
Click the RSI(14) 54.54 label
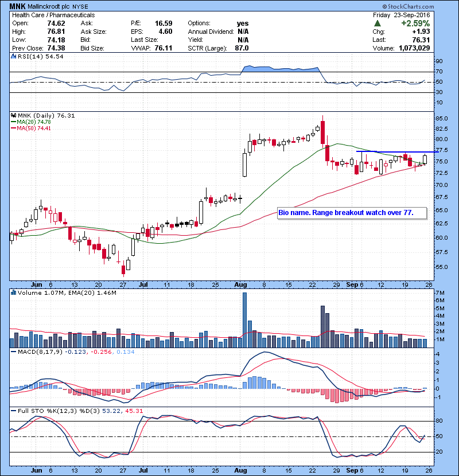pos(40,56)
